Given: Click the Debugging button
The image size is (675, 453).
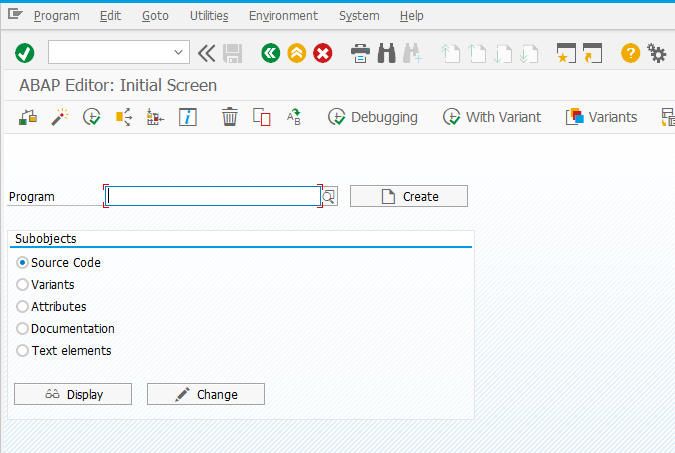Looking at the screenshot, I should coord(373,117).
